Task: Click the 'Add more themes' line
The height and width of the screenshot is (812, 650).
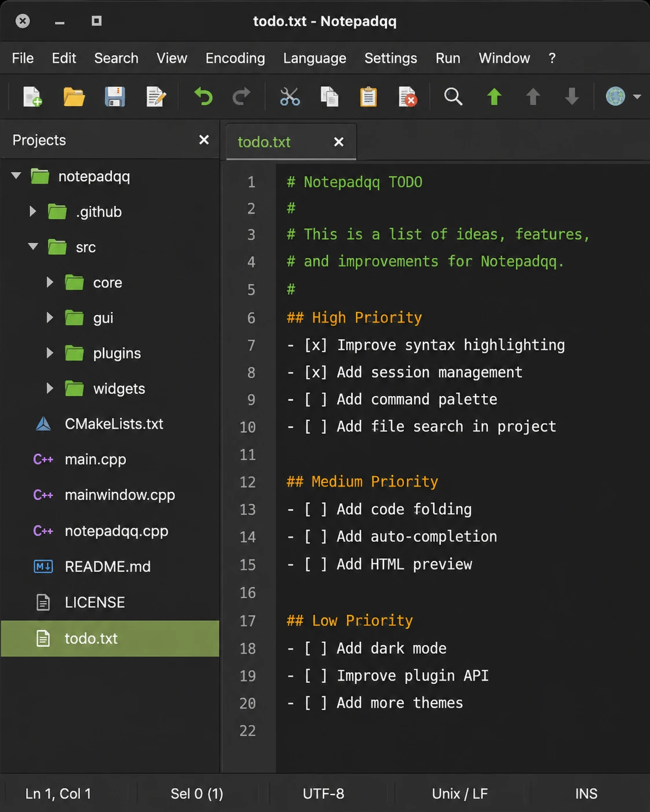Action: point(375,703)
